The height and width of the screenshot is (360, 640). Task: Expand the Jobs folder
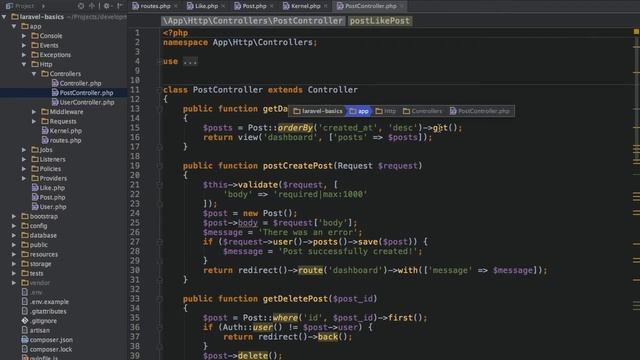click(x=24, y=150)
